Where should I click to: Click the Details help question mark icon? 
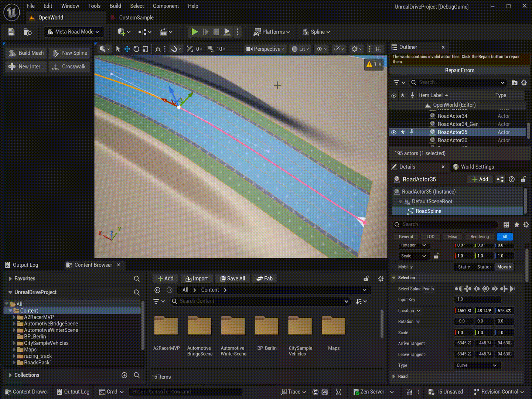pos(512,180)
